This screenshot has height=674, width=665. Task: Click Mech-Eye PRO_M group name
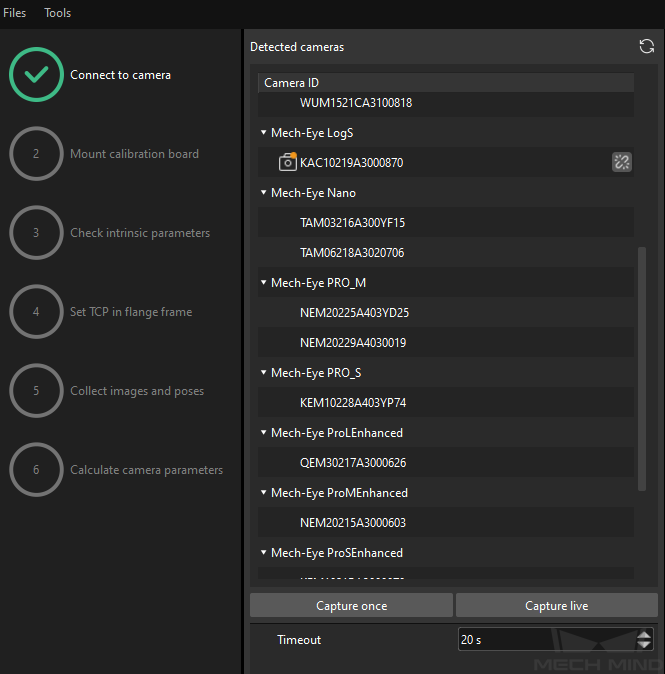(319, 283)
